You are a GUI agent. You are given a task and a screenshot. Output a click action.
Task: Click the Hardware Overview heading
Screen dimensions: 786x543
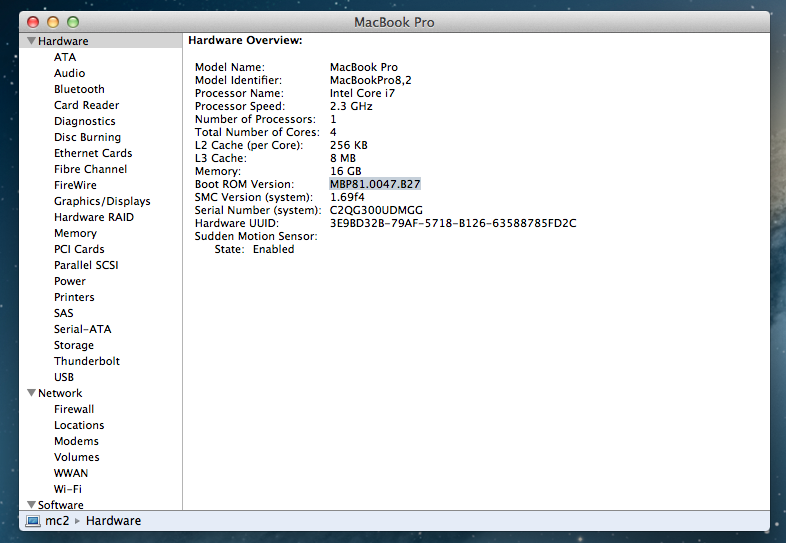(x=245, y=40)
